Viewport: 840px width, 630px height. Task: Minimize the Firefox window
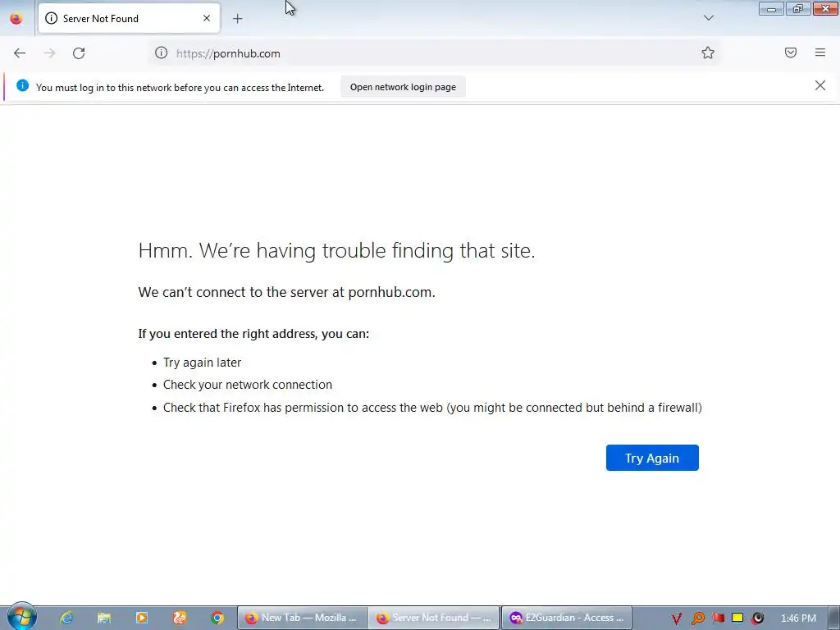tap(771, 8)
